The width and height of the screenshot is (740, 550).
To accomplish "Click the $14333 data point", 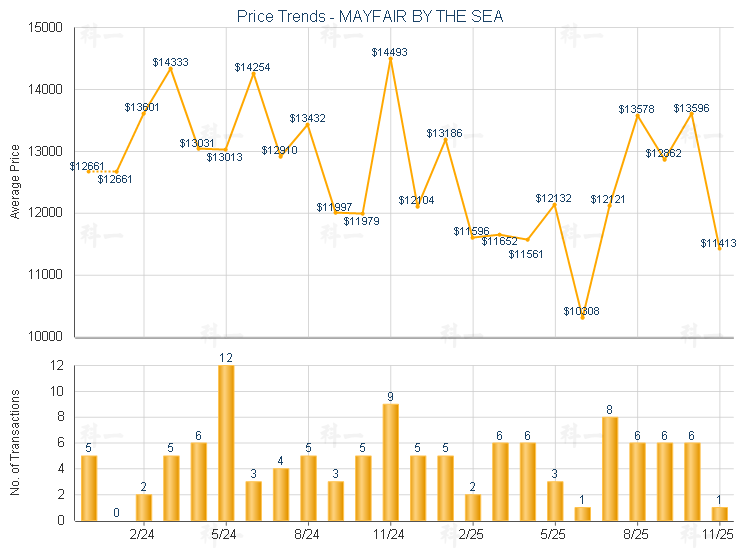I will 171,68.
